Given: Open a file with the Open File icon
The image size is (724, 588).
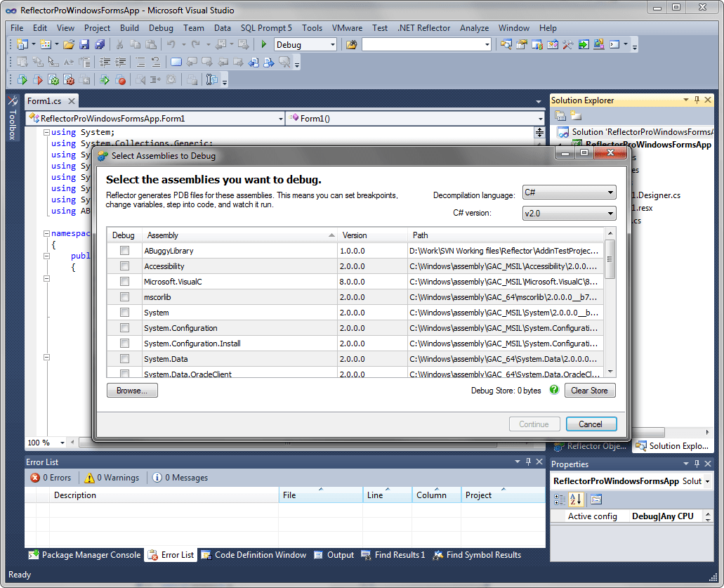Looking at the screenshot, I should pyautogui.click(x=68, y=44).
